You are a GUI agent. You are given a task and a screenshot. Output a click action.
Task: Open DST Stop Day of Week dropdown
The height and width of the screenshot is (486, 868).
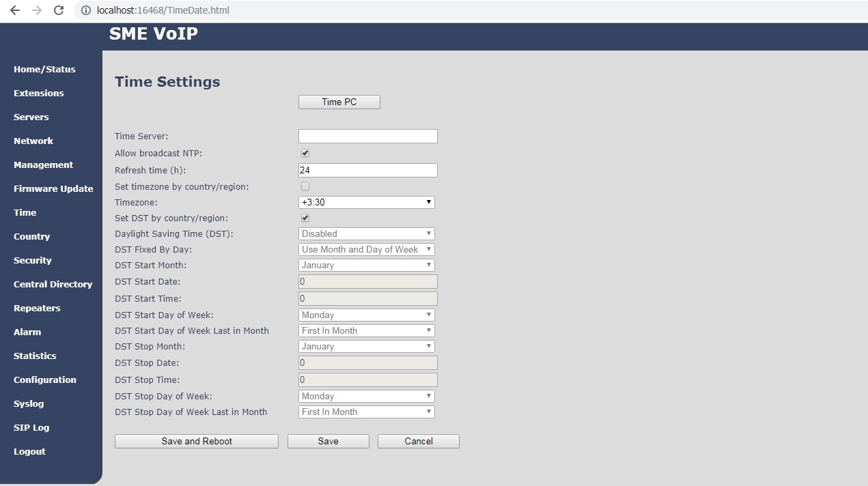367,396
